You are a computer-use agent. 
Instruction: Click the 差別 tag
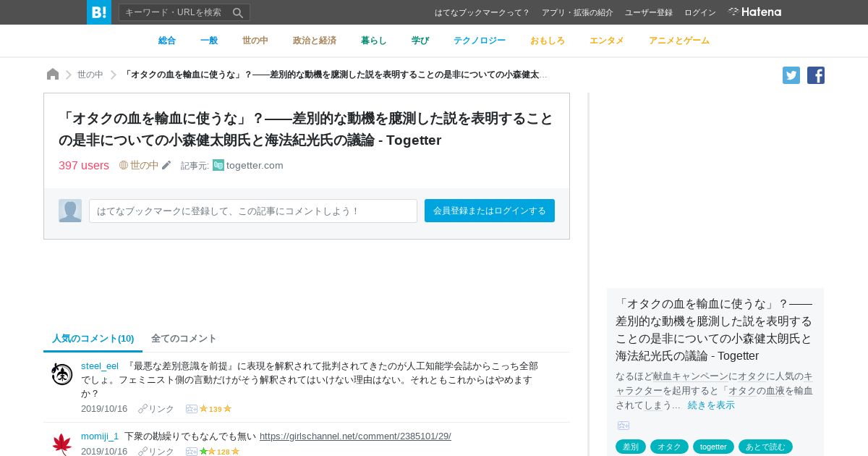[631, 447]
